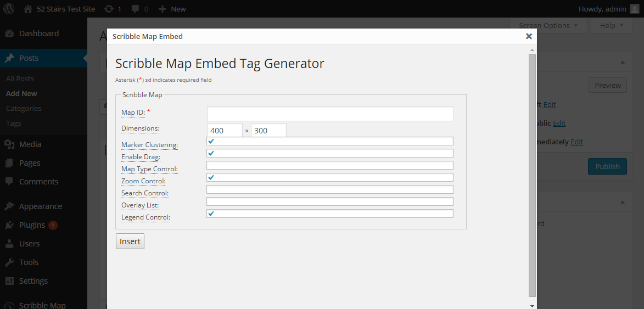Enable the Search Control checkbox
Viewport: 644px width, 309px height.
(x=330, y=189)
